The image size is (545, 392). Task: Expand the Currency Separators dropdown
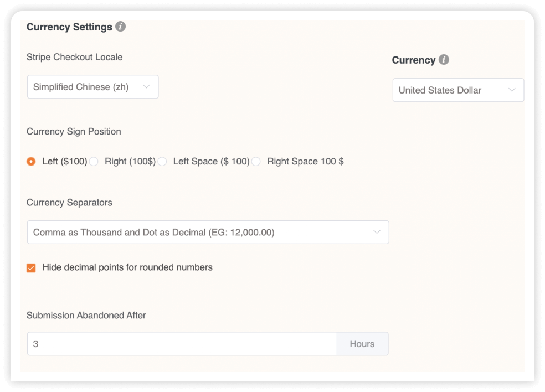click(208, 232)
